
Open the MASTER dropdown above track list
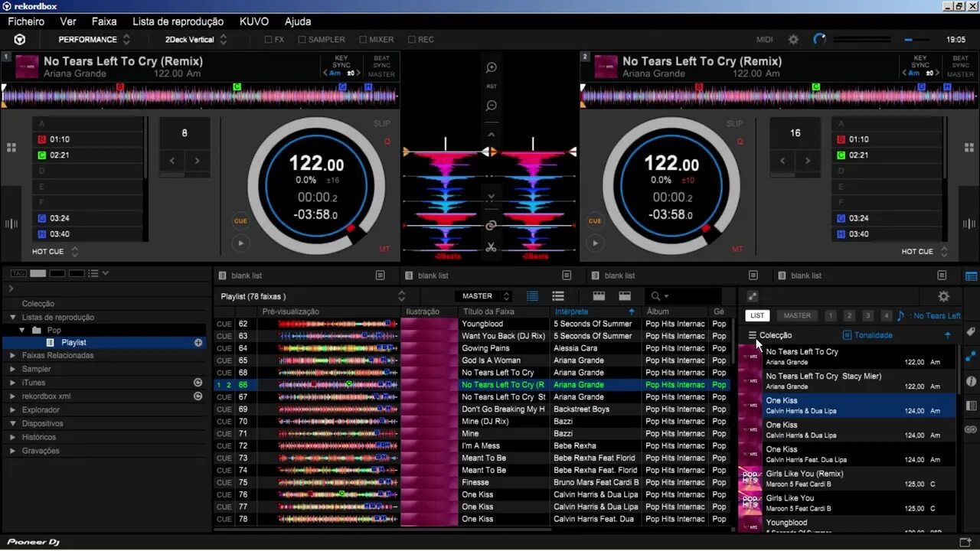click(483, 296)
